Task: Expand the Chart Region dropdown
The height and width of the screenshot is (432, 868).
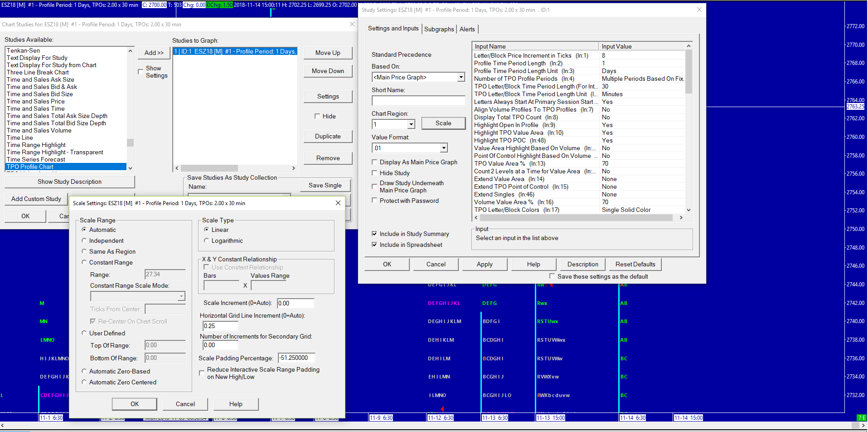Action: (x=411, y=124)
